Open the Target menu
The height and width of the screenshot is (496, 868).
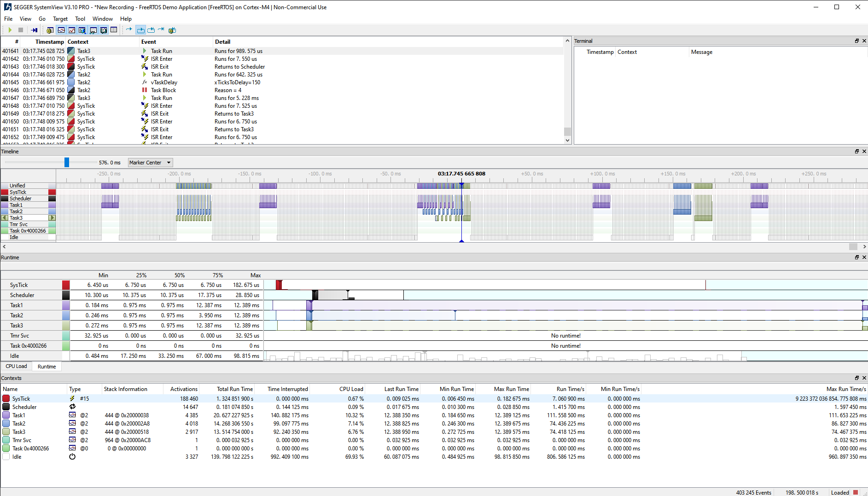(60, 19)
